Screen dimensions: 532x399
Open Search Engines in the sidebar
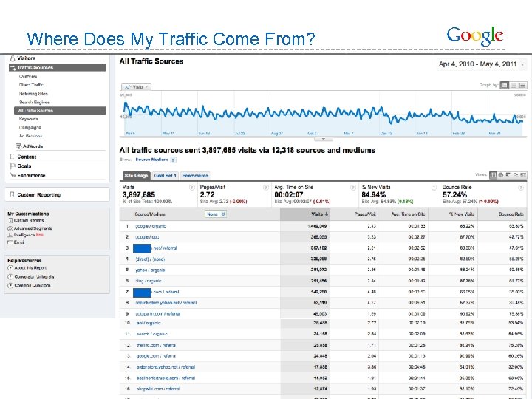(34, 103)
